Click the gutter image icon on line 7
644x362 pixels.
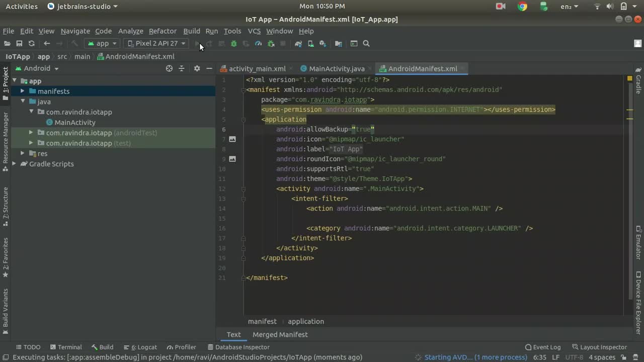coord(232,139)
